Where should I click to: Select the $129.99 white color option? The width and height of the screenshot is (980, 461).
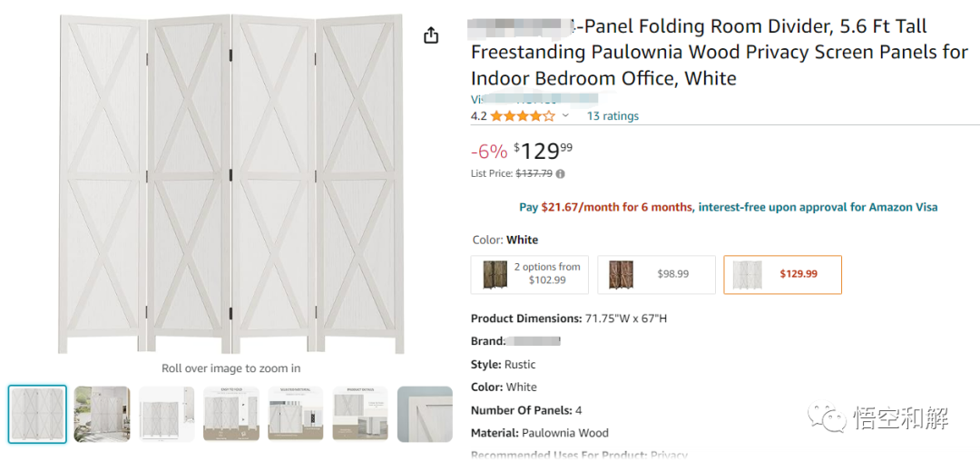point(782,274)
